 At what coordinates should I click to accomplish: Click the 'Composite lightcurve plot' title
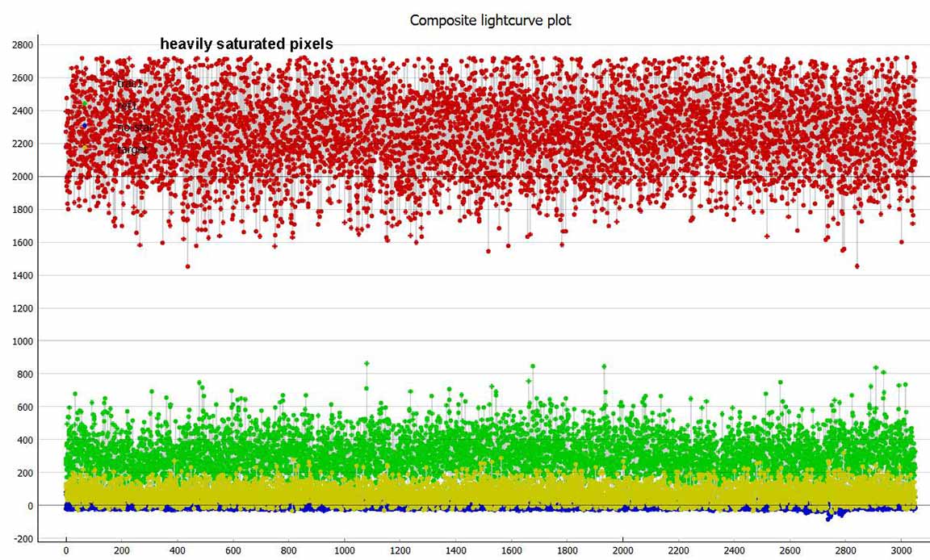[491, 20]
